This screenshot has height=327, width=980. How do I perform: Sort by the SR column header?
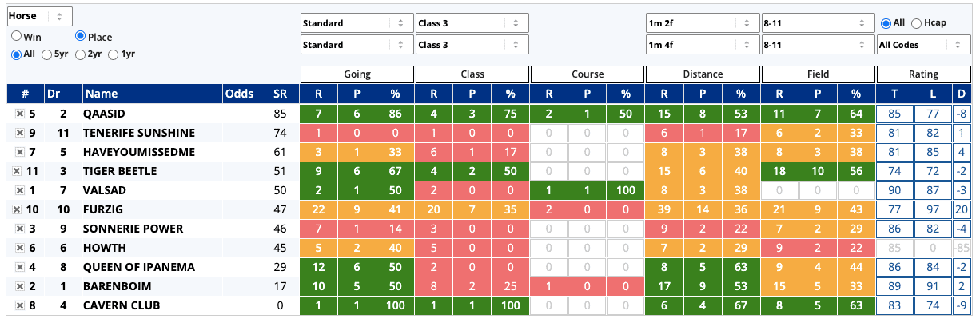[x=279, y=94]
